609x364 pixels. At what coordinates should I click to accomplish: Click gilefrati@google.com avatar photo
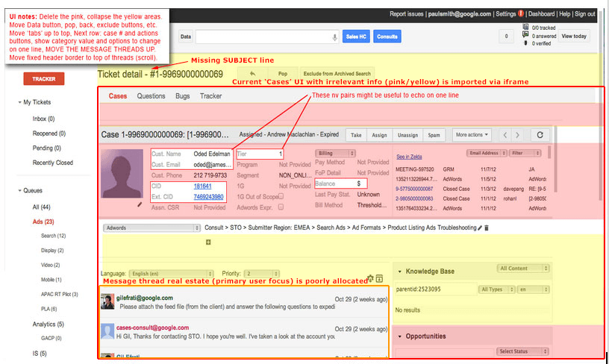[x=107, y=301]
